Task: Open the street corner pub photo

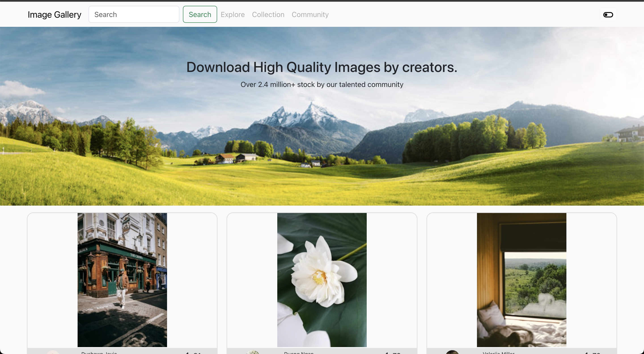Action: [x=122, y=280]
